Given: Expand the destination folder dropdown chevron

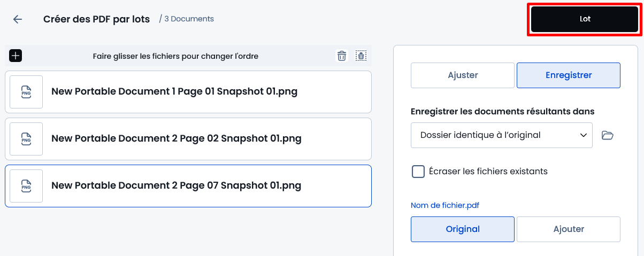Looking at the screenshot, I should (x=584, y=135).
